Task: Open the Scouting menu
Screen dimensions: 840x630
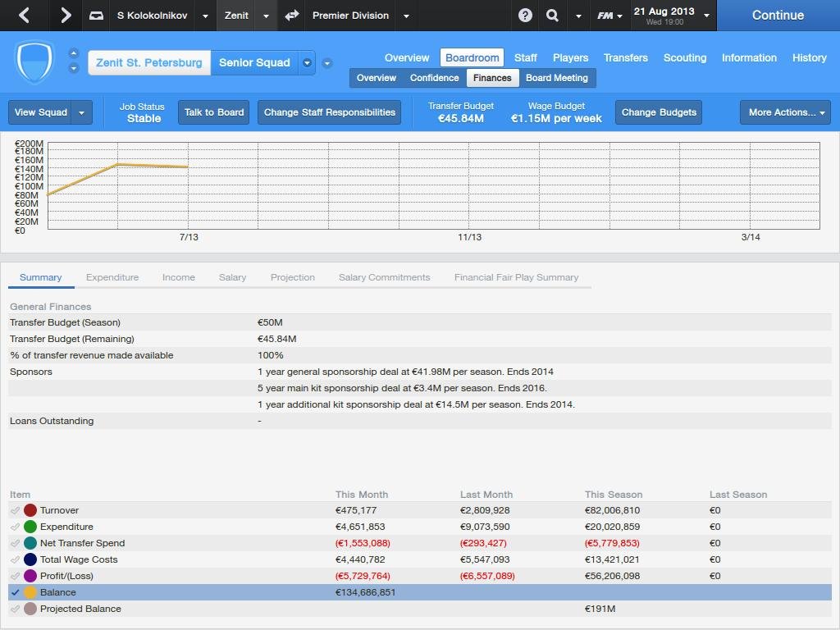Action: click(685, 58)
